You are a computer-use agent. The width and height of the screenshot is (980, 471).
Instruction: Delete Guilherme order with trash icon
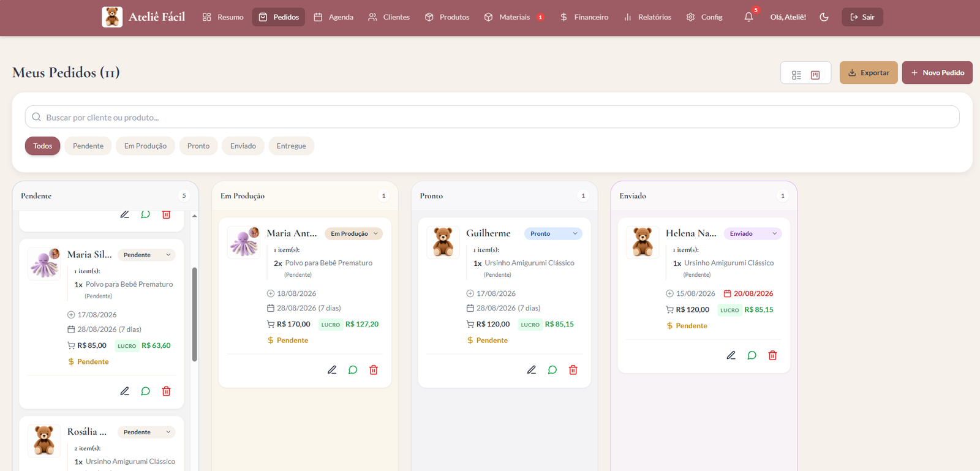(573, 370)
